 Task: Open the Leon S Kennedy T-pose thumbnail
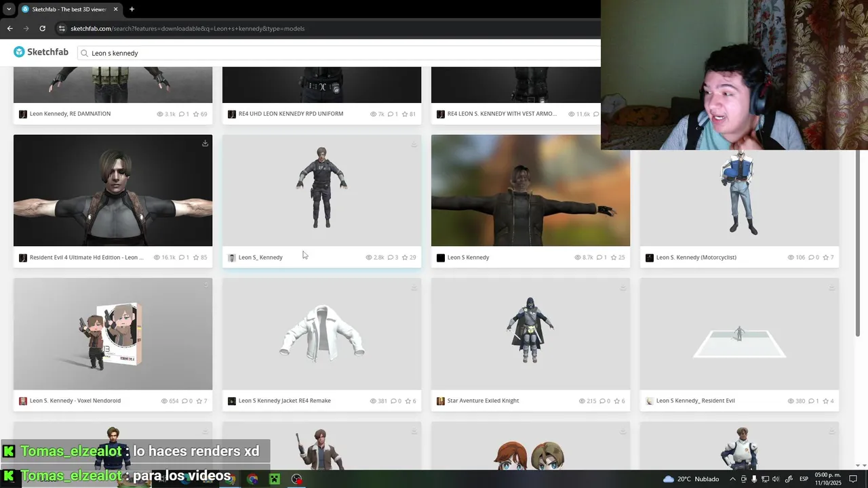click(530, 190)
